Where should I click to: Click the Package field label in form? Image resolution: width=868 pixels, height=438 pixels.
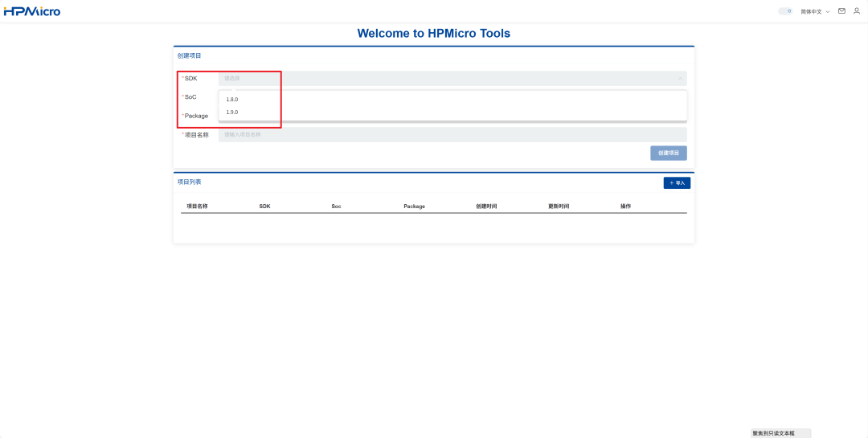tap(196, 117)
